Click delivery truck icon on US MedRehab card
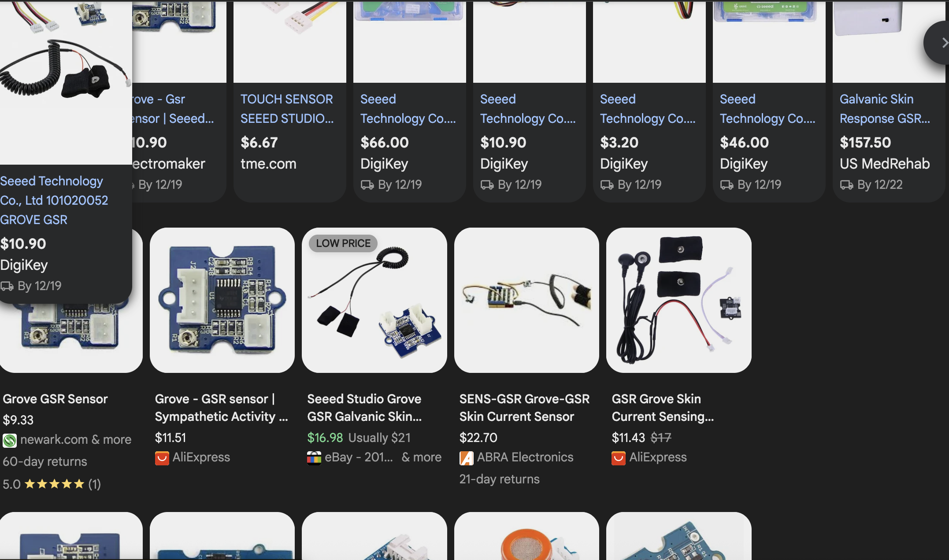The width and height of the screenshot is (949, 560). 846,185
